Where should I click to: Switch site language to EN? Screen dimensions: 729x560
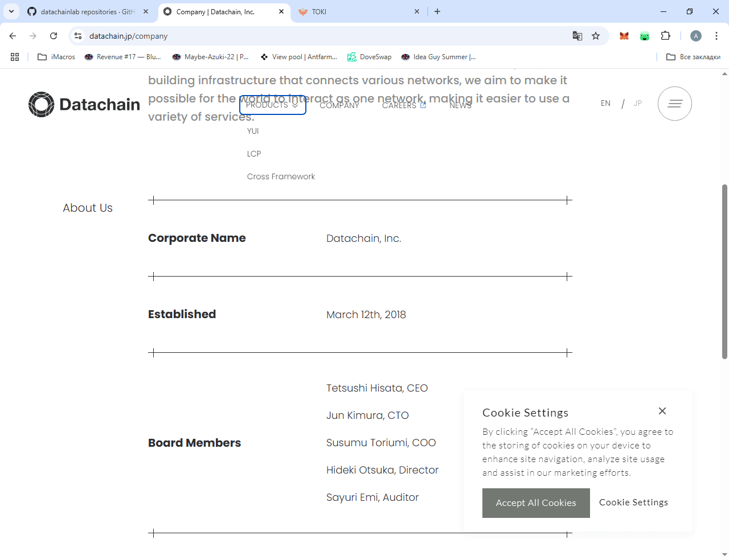[x=605, y=103]
